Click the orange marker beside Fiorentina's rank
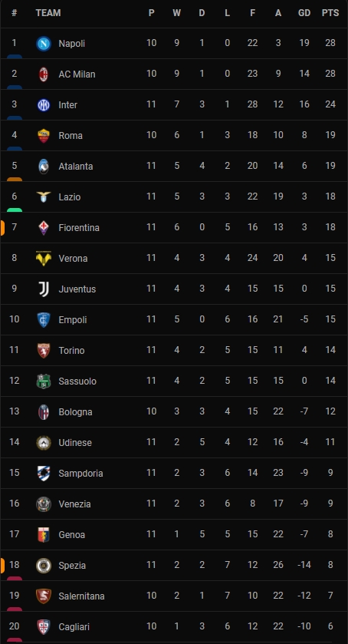 (x=2, y=227)
